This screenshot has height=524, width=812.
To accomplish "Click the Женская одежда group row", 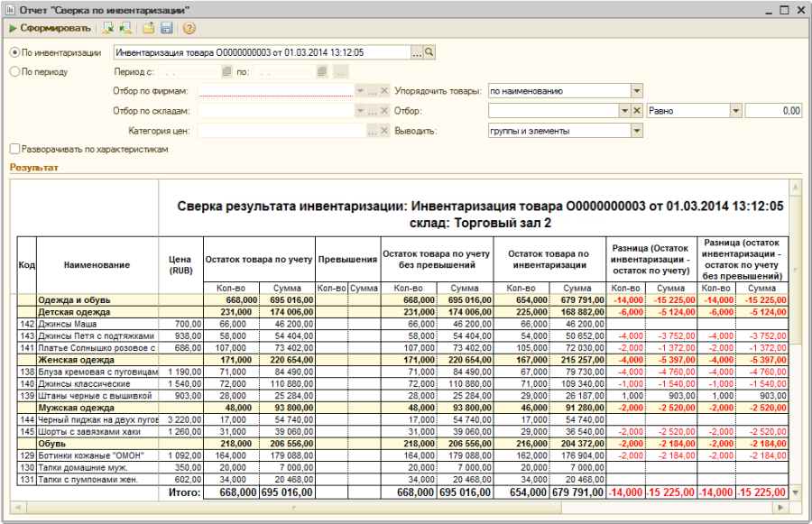I will coord(402,360).
